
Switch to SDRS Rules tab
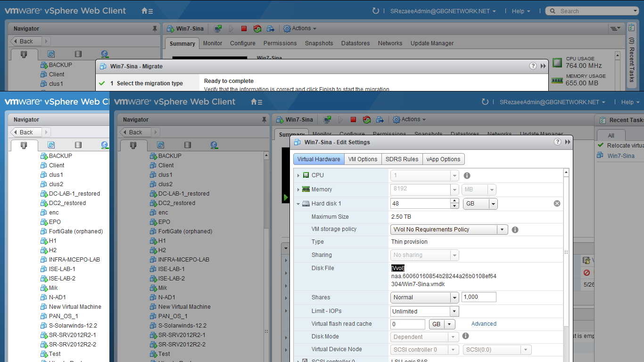tap(402, 159)
